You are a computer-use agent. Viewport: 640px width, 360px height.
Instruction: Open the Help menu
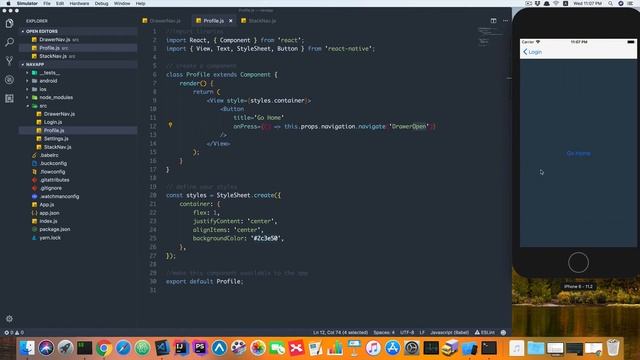pyautogui.click(x=140, y=3)
